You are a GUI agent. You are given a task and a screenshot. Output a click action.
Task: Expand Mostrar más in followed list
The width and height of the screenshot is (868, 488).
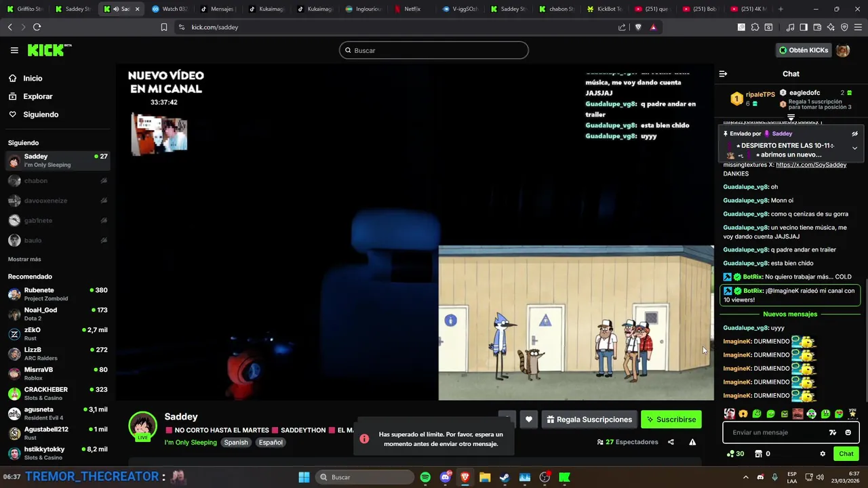pyautogui.click(x=24, y=259)
